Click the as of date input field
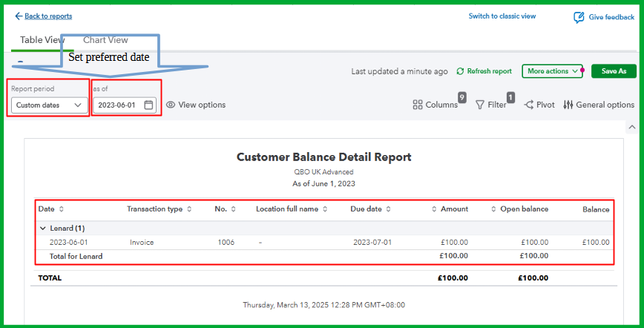644x328 pixels. click(x=117, y=105)
